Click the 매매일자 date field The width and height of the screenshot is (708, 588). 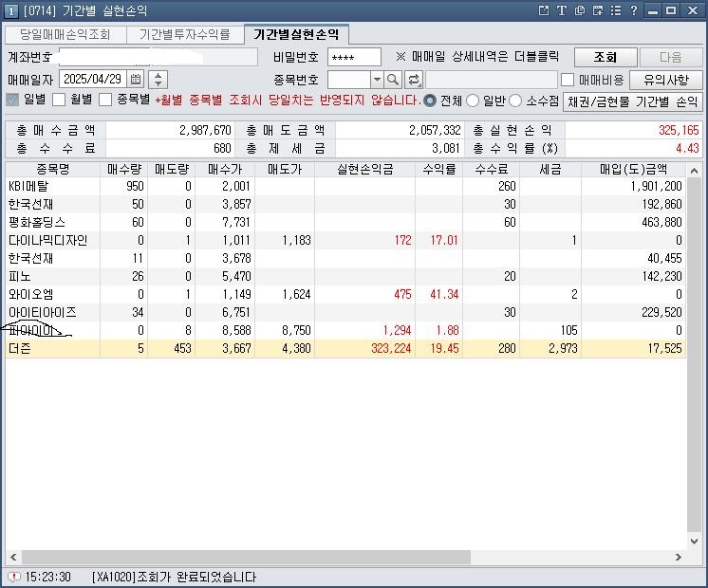click(93, 80)
